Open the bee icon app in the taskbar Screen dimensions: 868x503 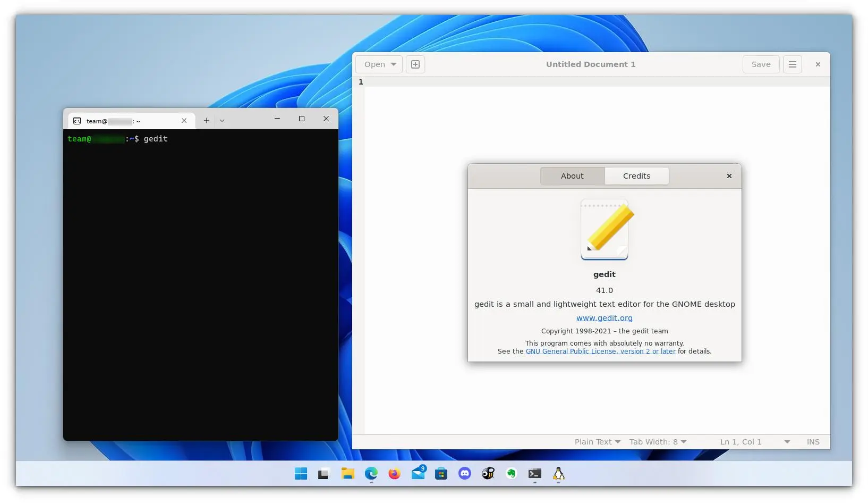coord(488,473)
